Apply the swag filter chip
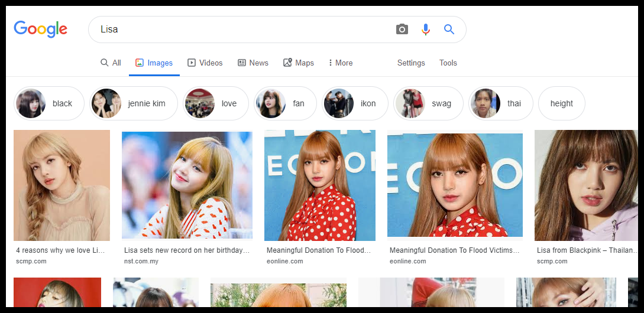This screenshot has height=313, width=644. (428, 103)
